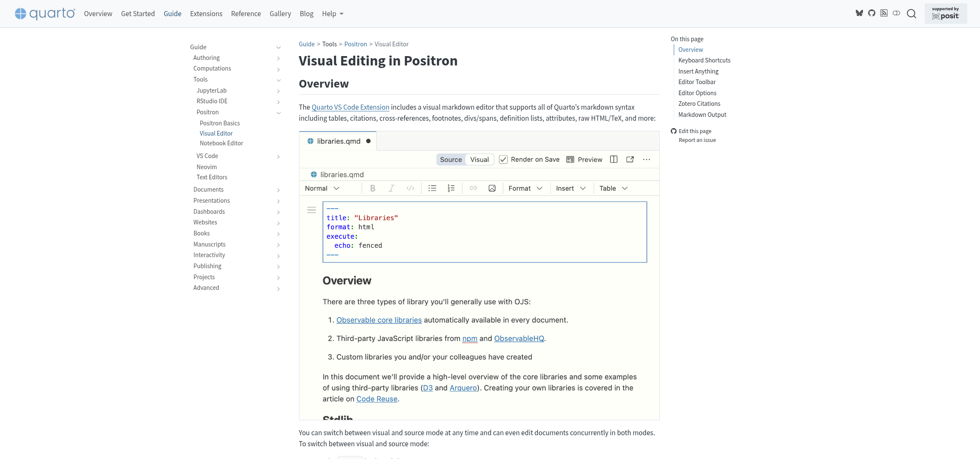Select 'Notebook Editor' in the sidebar navigation

221,143
